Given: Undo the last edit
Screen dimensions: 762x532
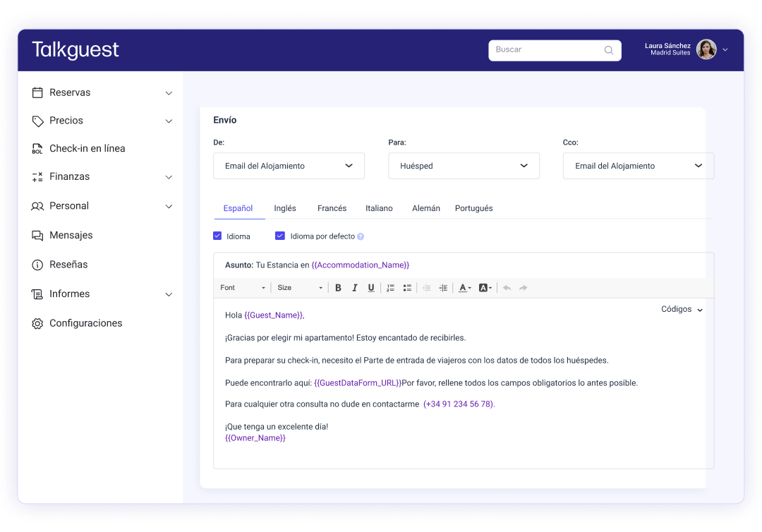Looking at the screenshot, I should tap(507, 288).
